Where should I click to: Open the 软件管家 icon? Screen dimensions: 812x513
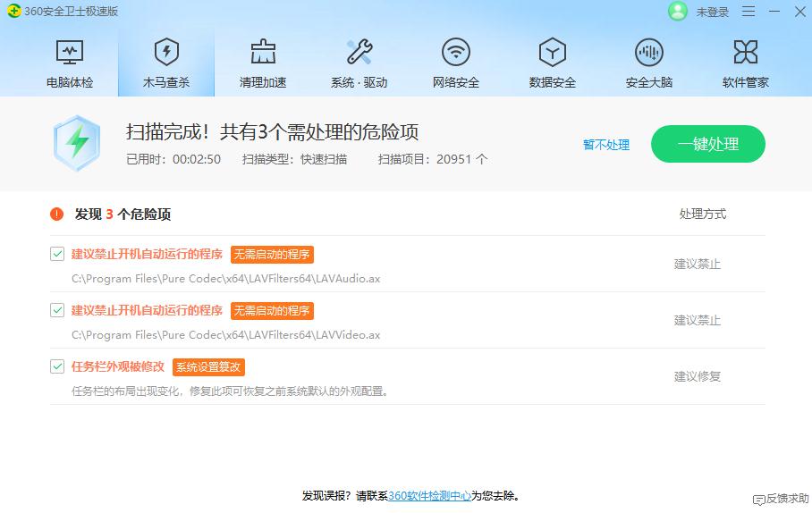point(745,52)
